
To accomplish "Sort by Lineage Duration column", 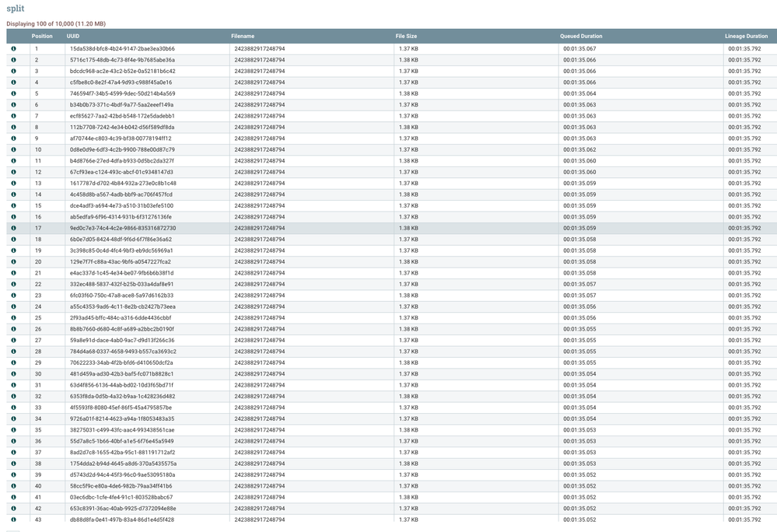I will pyautogui.click(x=745, y=36).
